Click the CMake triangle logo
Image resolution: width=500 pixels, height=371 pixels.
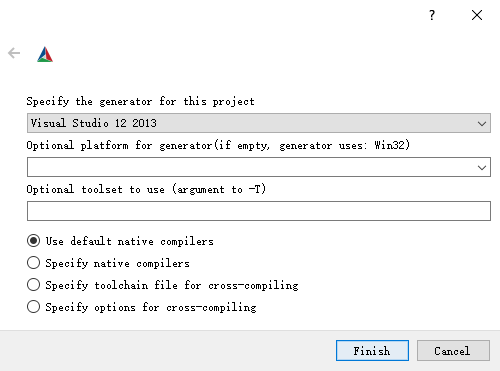[45, 54]
